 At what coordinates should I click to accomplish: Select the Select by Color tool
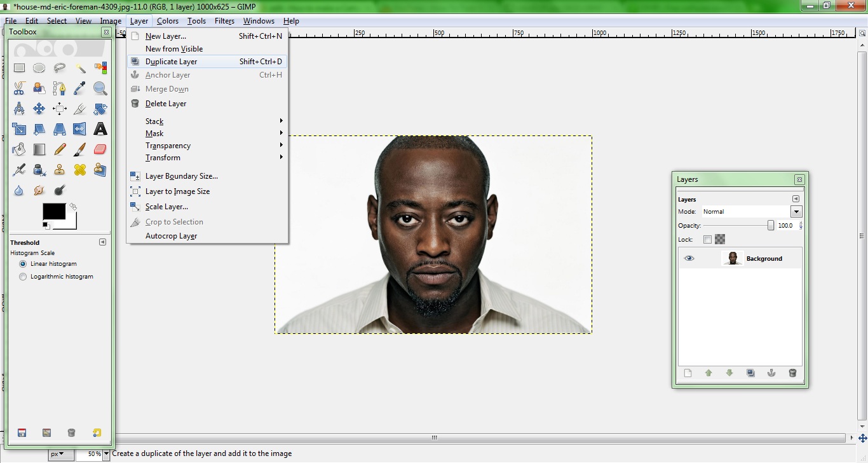click(100, 68)
